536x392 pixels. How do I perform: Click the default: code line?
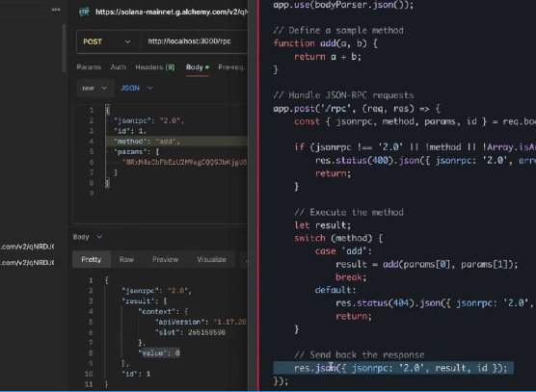tap(335, 290)
